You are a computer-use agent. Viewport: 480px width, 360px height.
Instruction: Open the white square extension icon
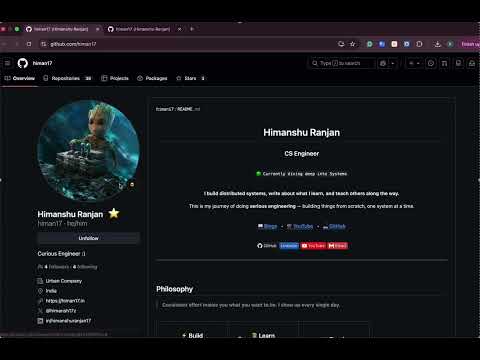pos(394,44)
